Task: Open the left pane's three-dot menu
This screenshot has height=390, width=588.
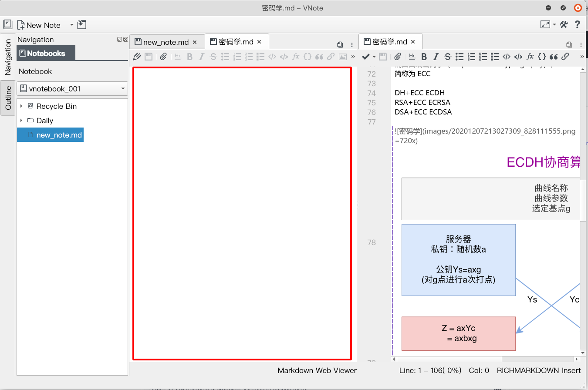Action: coord(351,45)
